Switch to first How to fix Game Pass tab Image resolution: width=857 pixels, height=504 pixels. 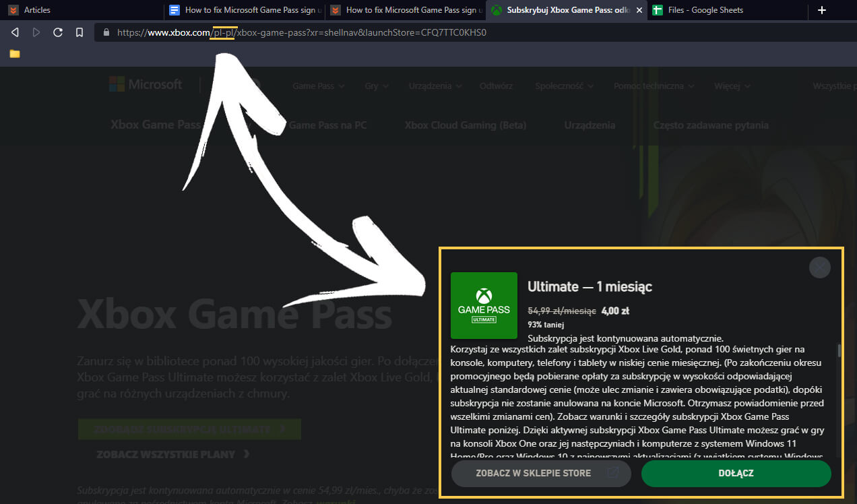pyautogui.click(x=244, y=10)
